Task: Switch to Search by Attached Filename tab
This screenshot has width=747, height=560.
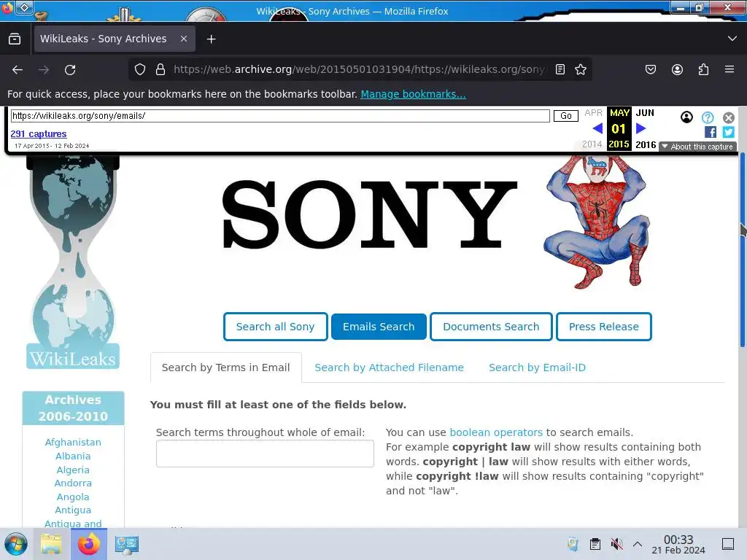Action: [x=390, y=367]
